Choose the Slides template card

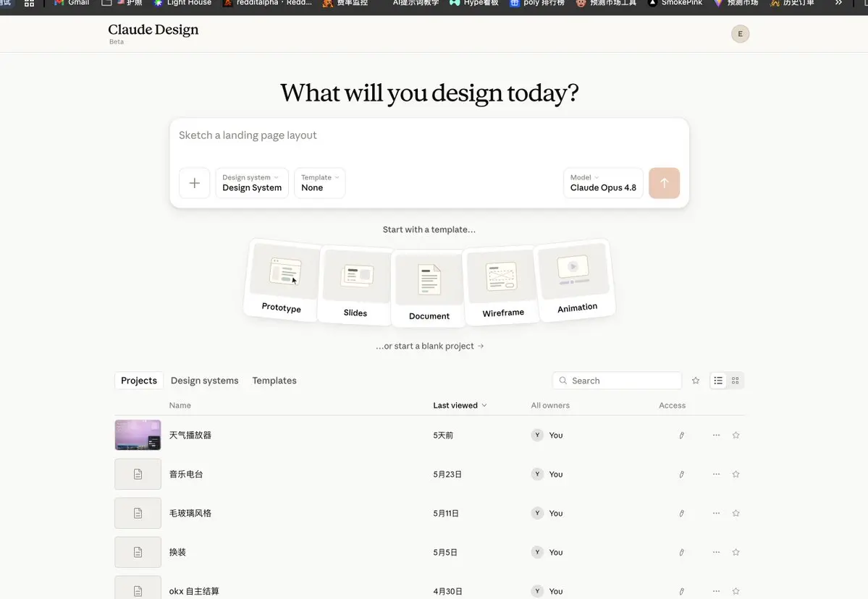(355, 285)
